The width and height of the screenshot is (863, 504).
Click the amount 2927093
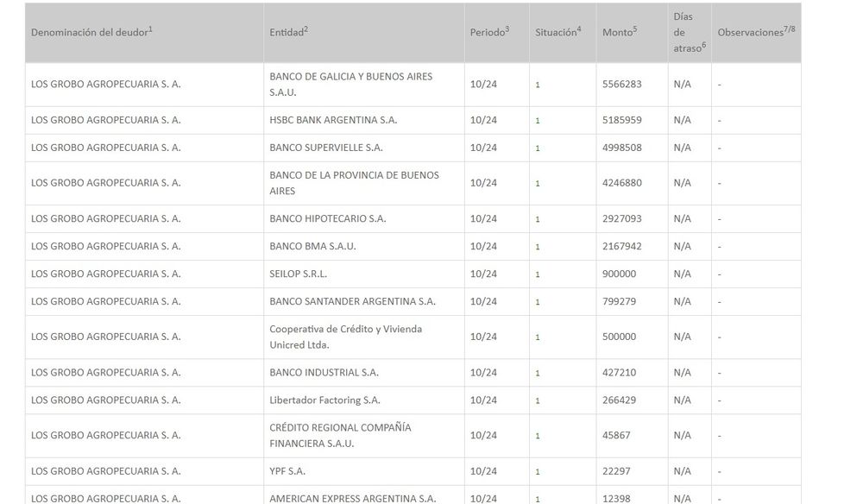tap(622, 218)
